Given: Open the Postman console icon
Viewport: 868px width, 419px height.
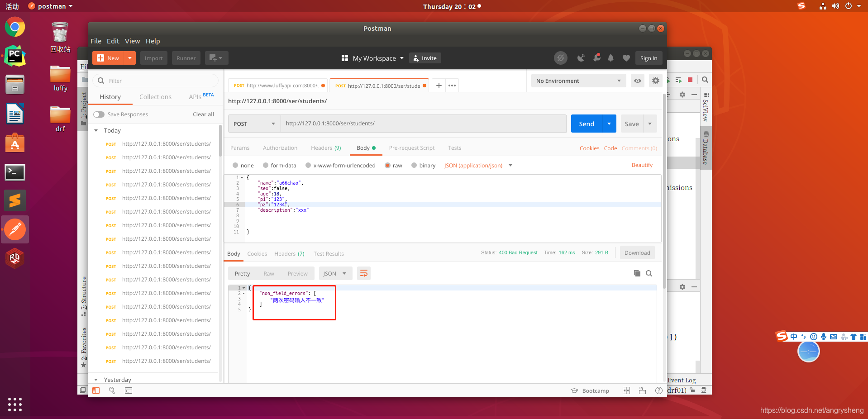Looking at the screenshot, I should pyautogui.click(x=129, y=390).
